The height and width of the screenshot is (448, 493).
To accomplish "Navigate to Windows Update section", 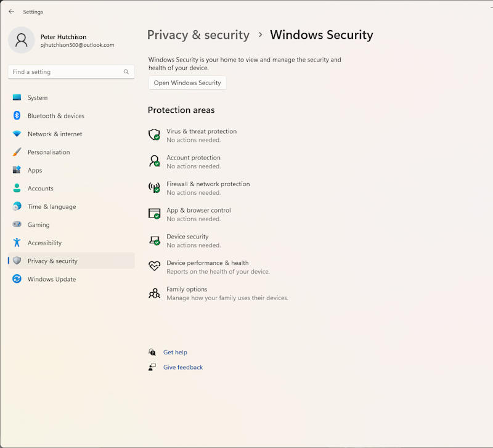I will [51, 279].
